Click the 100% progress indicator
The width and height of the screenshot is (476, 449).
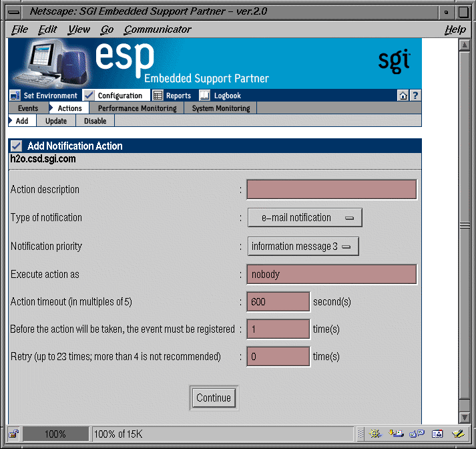(55, 434)
